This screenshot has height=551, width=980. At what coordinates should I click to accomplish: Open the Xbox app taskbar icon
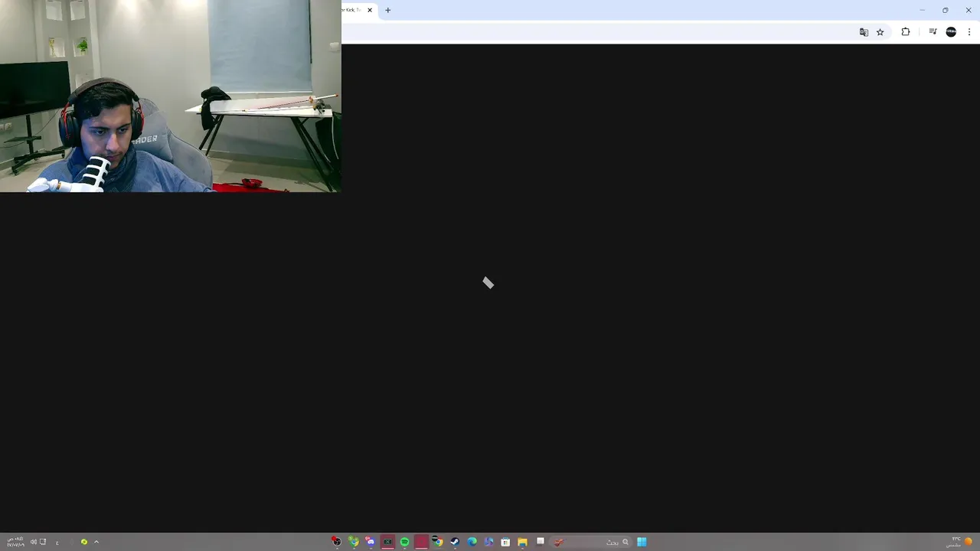point(387,542)
